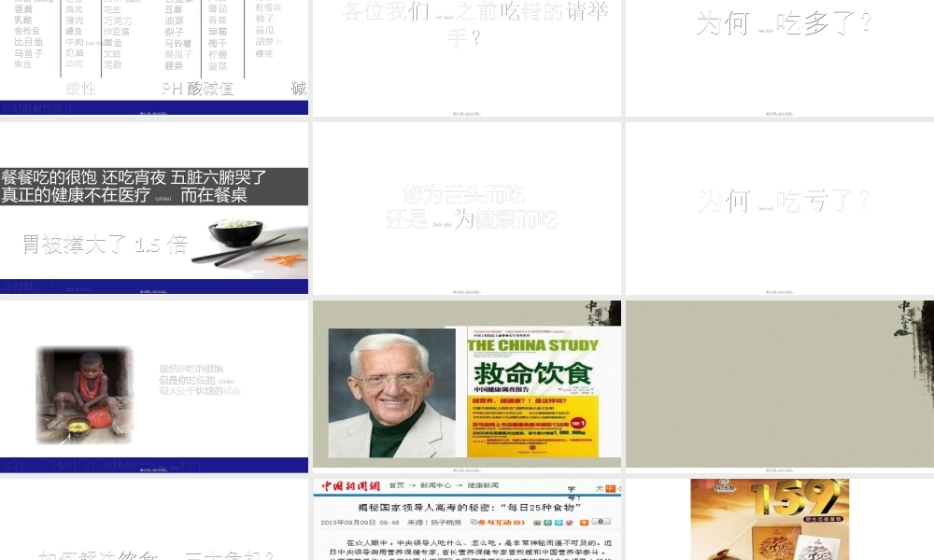Viewport: 934px width, 560px height.
Task: Click the Sina Weibo share icon
Action: click(x=537, y=522)
